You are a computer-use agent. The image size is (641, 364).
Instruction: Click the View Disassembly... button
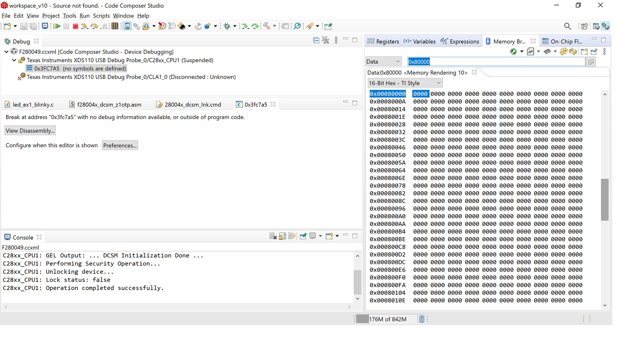click(30, 131)
